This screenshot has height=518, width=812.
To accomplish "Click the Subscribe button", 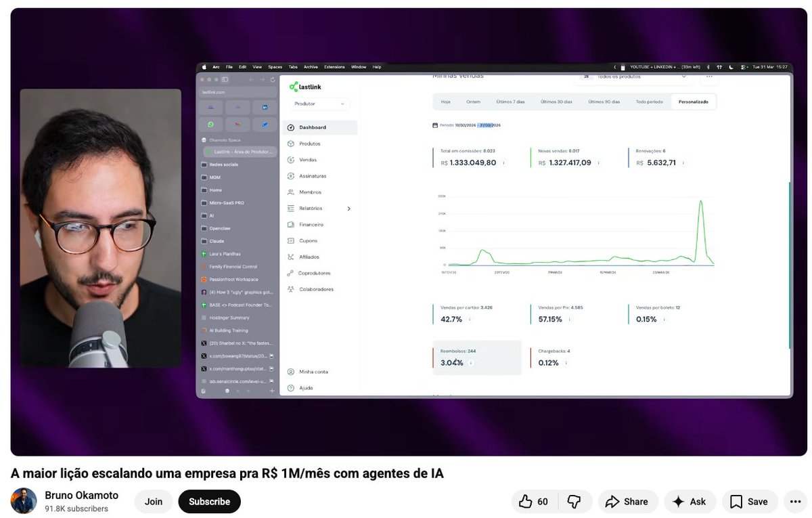I will [209, 502].
